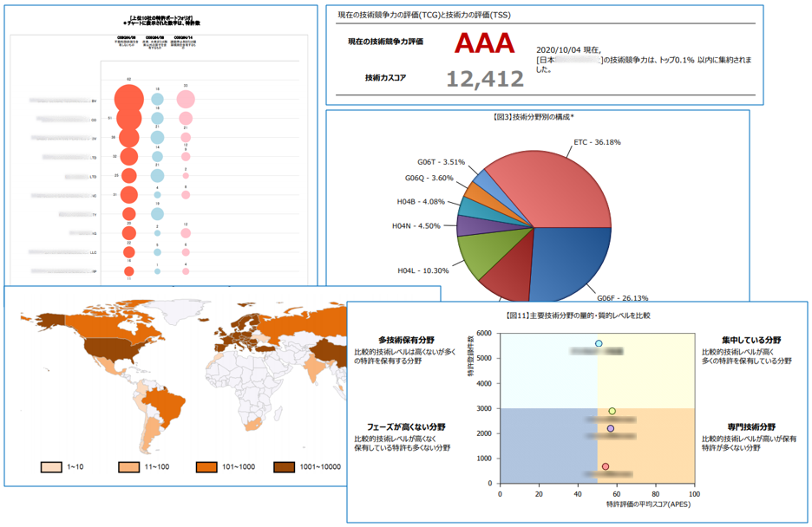Click the purple scatter data point
This screenshot has height=527, width=812.
point(611,428)
